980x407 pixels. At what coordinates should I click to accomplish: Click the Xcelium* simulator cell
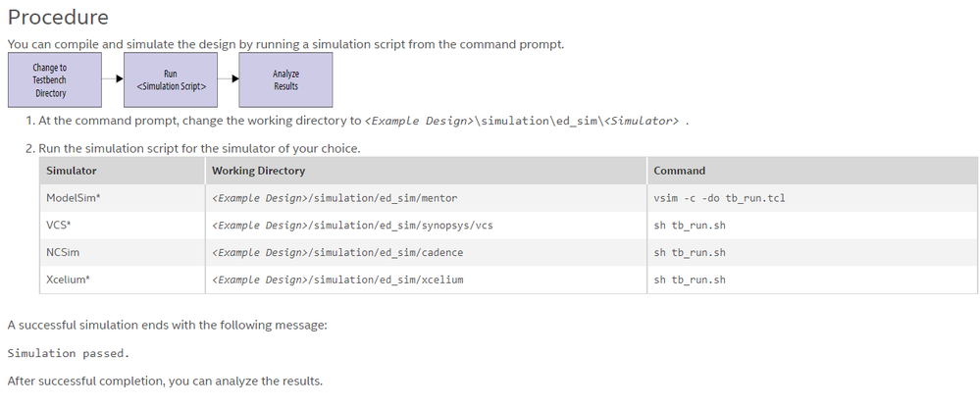[70, 280]
